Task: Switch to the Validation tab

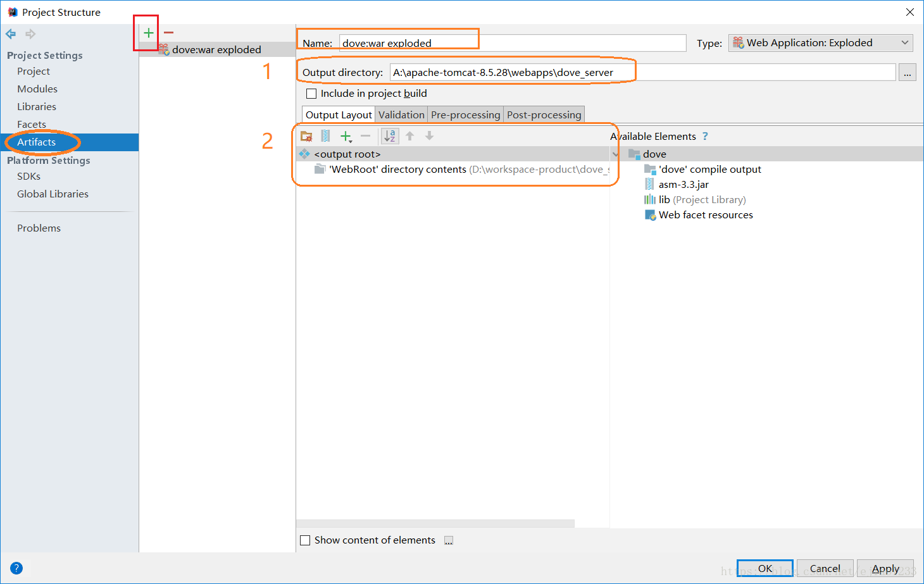Action: click(x=401, y=115)
